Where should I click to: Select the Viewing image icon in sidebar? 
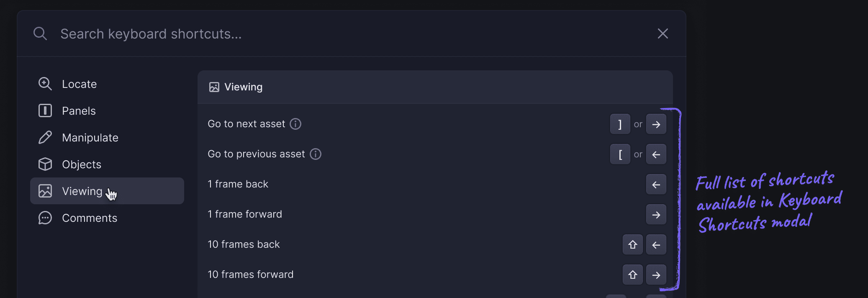pyautogui.click(x=45, y=191)
